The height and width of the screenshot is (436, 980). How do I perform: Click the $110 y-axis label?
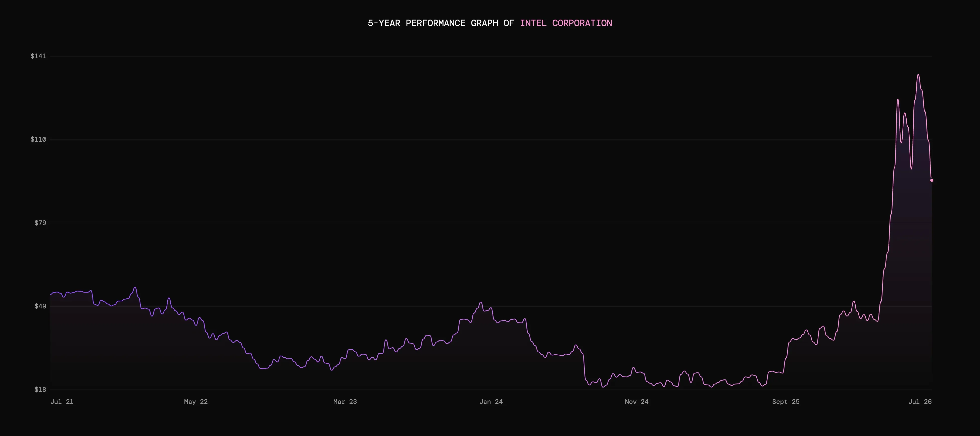pos(38,139)
